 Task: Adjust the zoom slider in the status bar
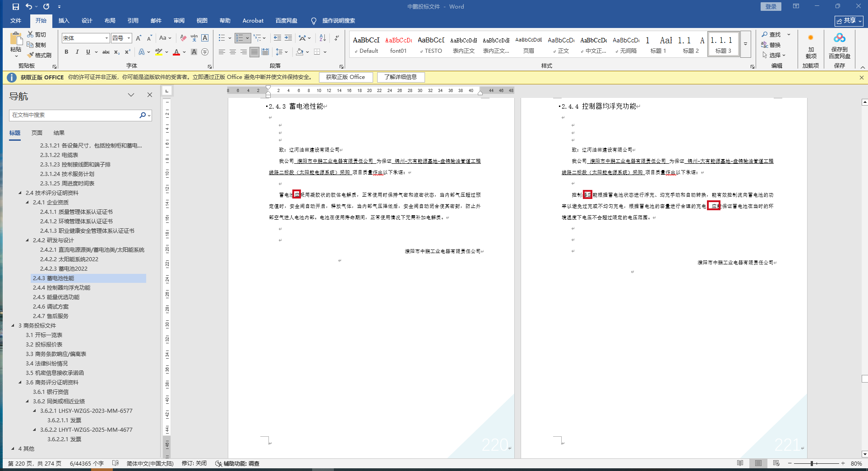click(x=812, y=463)
